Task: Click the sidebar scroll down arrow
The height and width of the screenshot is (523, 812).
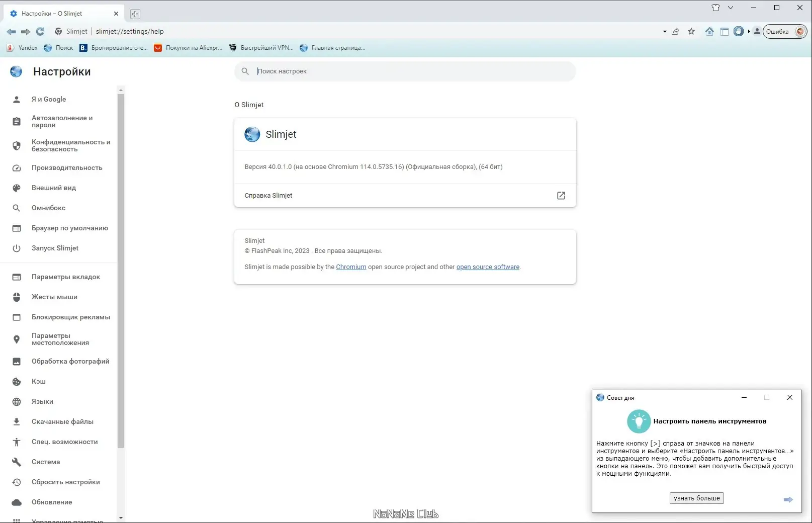Action: tap(121, 517)
